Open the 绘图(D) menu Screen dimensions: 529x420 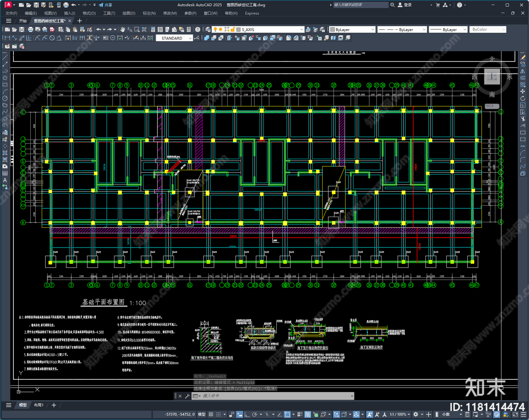pos(129,13)
